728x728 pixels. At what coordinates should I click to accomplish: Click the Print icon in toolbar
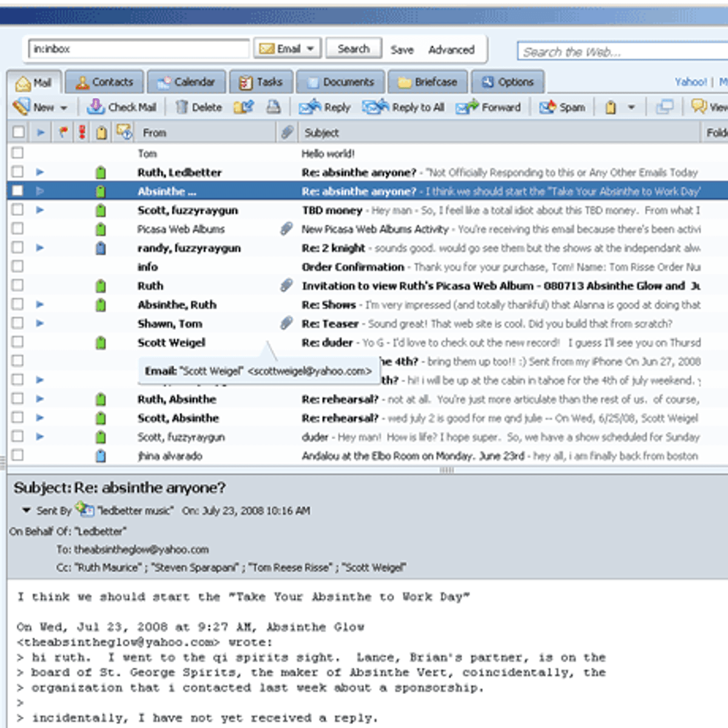click(274, 107)
